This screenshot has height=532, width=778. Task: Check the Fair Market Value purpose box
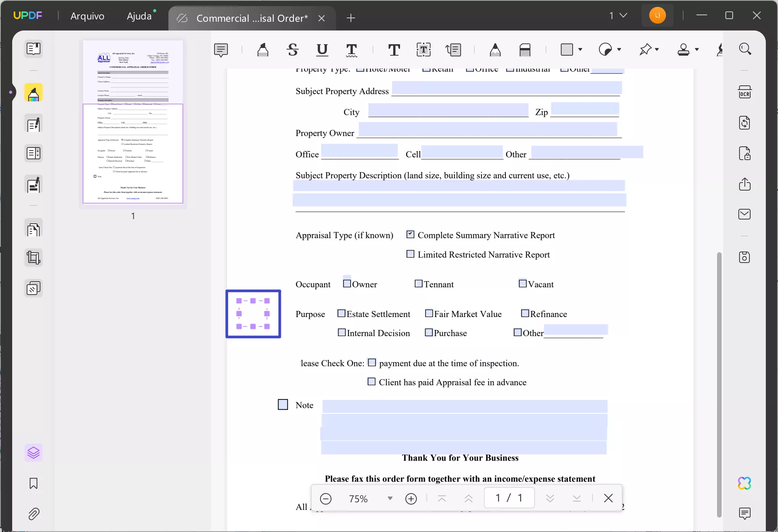[x=429, y=313]
